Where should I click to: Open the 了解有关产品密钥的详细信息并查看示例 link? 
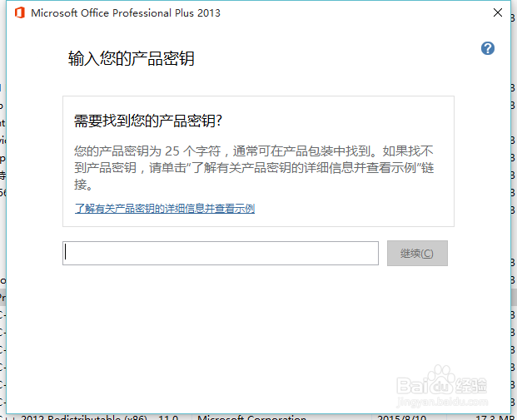165,209
